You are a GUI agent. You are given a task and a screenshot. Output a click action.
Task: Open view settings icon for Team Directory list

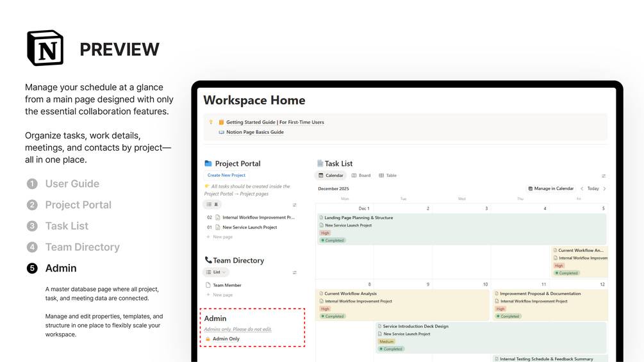click(295, 272)
